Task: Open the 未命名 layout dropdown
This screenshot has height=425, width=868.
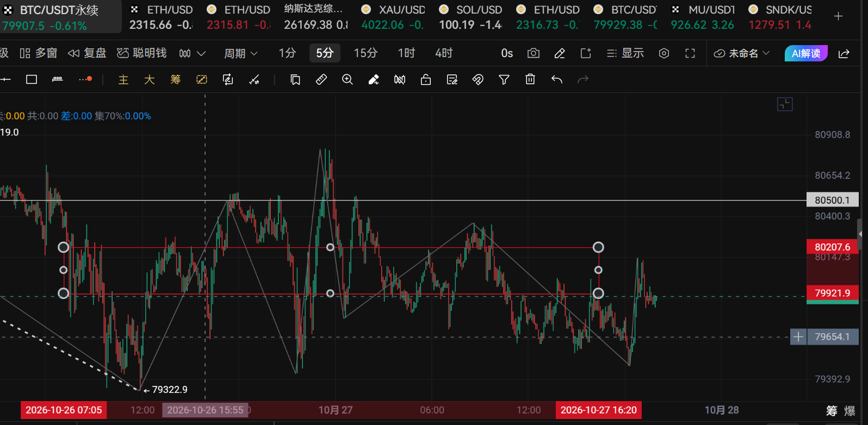Action: [742, 53]
